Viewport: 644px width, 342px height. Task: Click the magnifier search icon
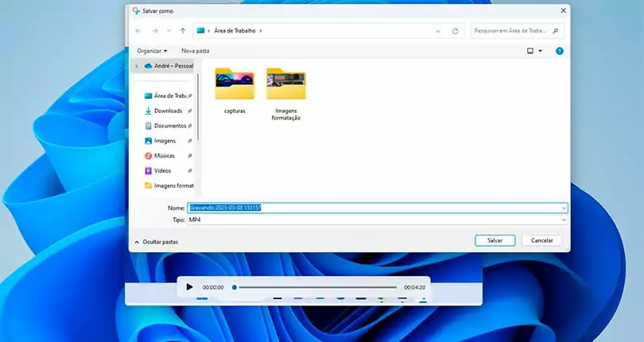555,31
